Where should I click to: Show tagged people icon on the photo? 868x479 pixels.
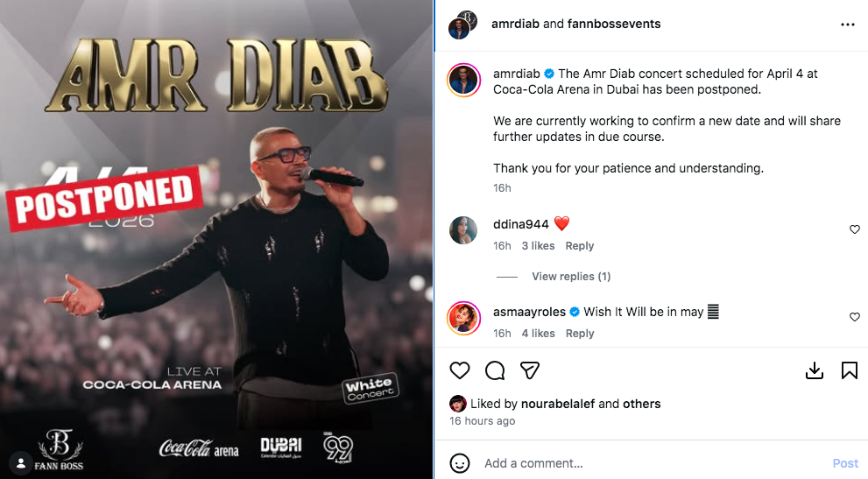[x=20, y=463]
